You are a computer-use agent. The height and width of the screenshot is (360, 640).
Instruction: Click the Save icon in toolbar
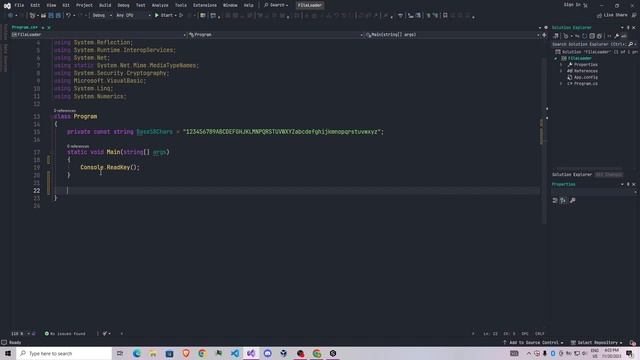click(x=51, y=16)
